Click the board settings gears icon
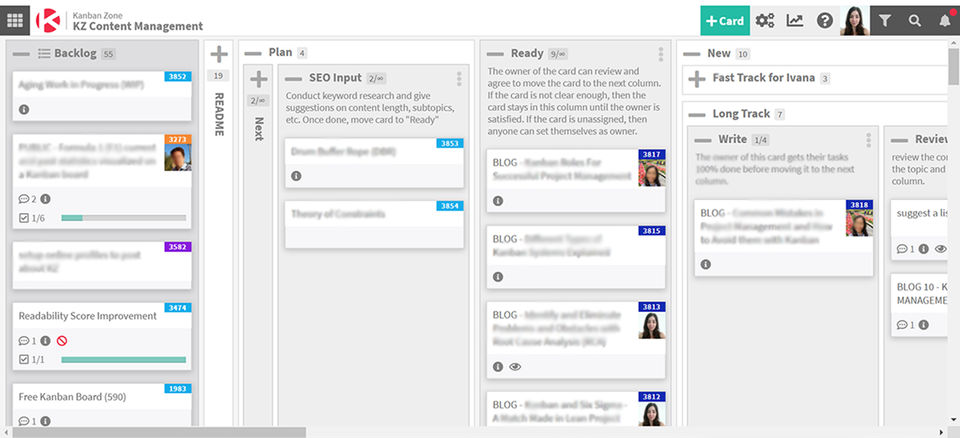Screen dimensions: 960x438 coord(765,20)
